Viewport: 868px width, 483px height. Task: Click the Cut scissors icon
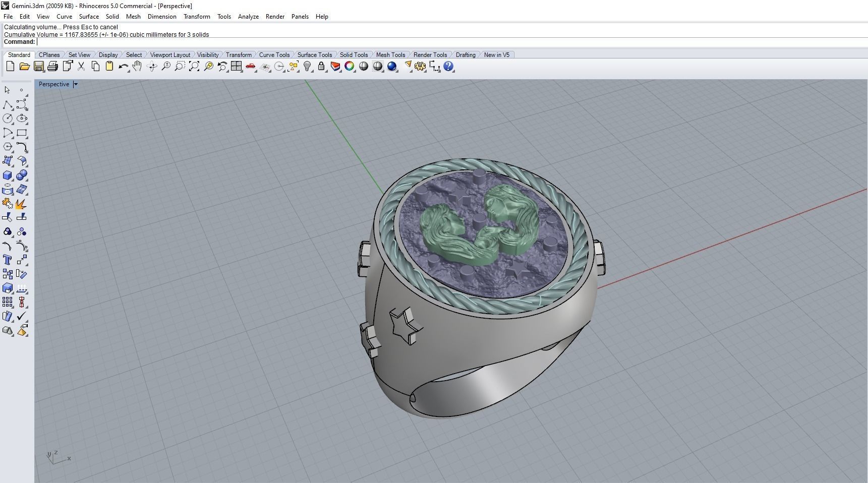81,66
